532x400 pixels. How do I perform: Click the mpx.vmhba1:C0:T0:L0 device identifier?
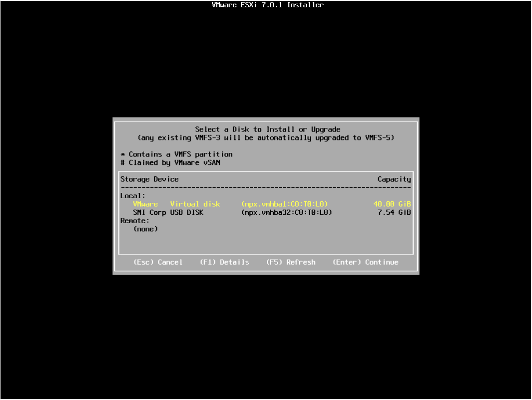point(285,204)
